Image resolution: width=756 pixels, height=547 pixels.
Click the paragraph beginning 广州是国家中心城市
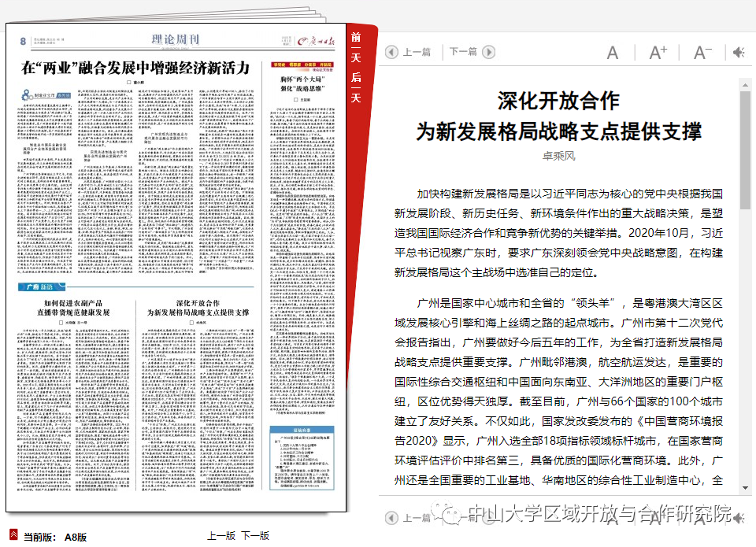(x=558, y=391)
